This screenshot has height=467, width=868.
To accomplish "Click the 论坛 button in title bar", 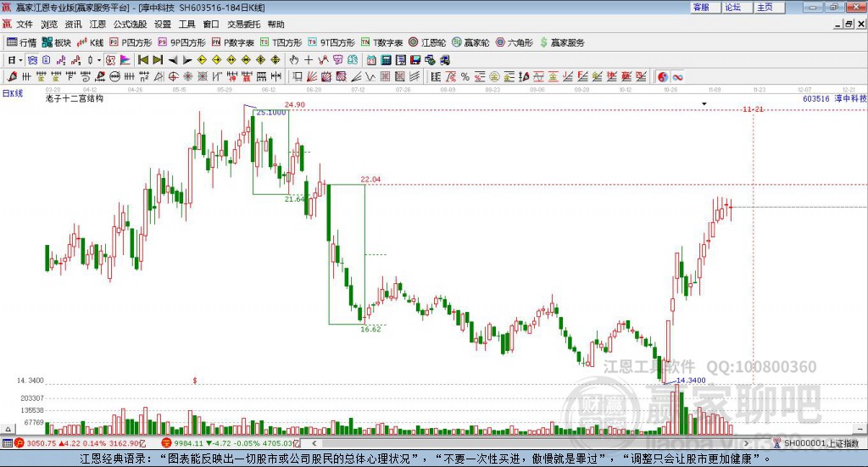I will click(x=737, y=7).
